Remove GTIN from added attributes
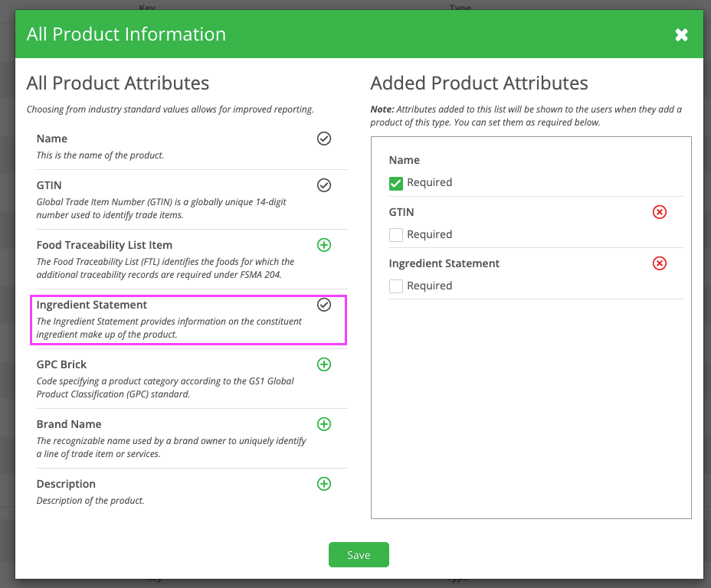711x588 pixels. [660, 212]
